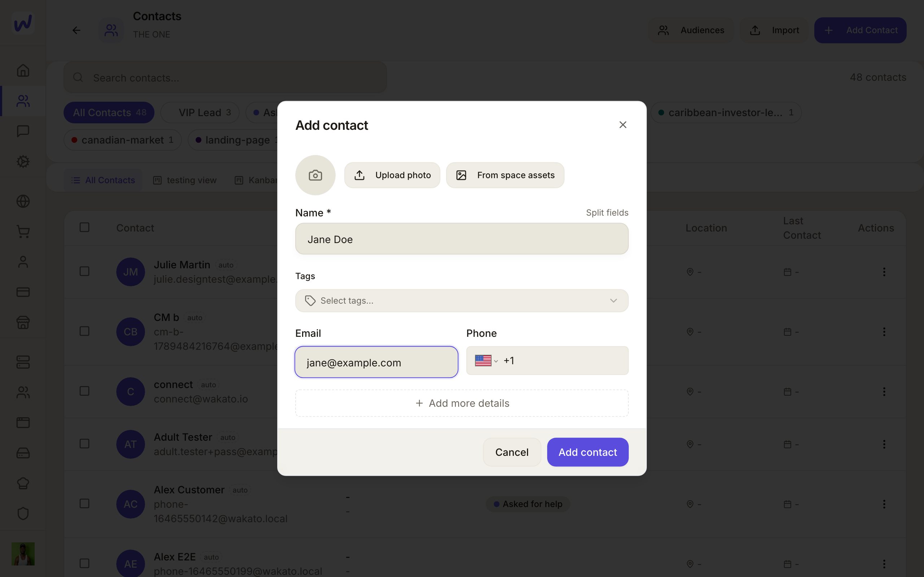Click the purple Add contact submit button
The height and width of the screenshot is (577, 924).
tap(588, 452)
